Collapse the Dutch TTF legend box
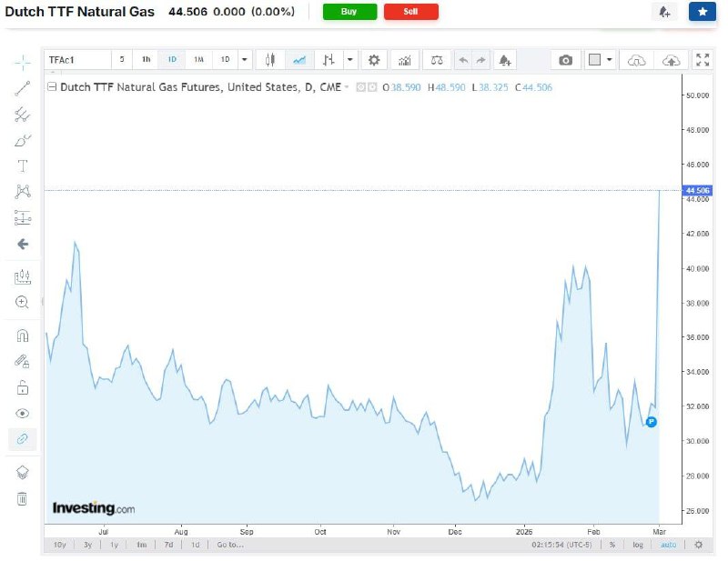This screenshot has height=561, width=728. point(52,88)
